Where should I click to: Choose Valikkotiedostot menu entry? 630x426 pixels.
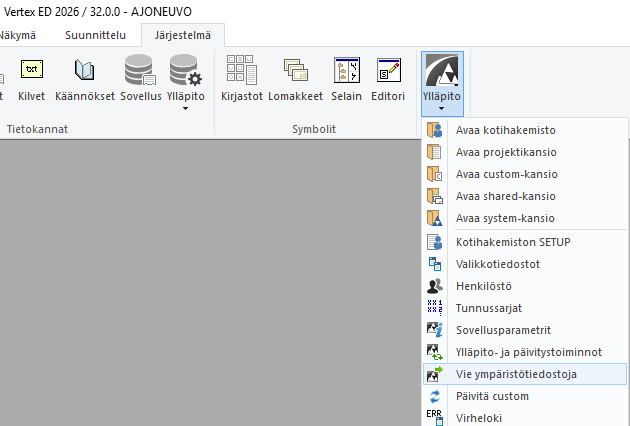525,264
